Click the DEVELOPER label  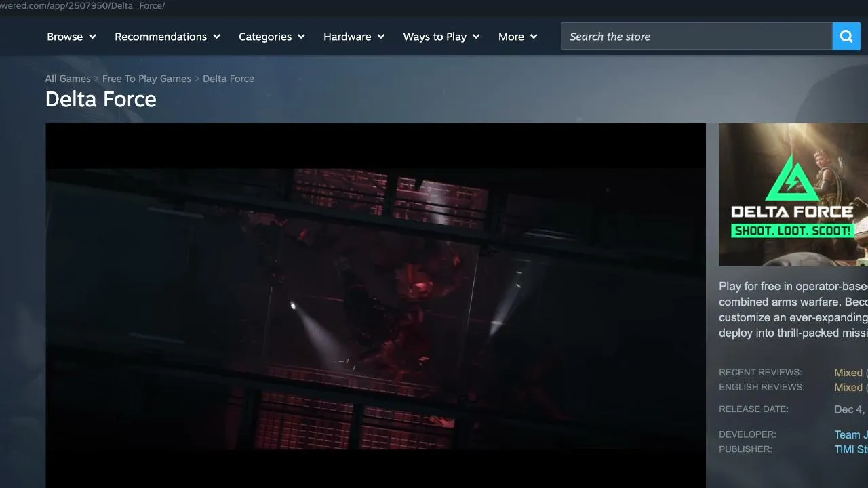pos(747,434)
